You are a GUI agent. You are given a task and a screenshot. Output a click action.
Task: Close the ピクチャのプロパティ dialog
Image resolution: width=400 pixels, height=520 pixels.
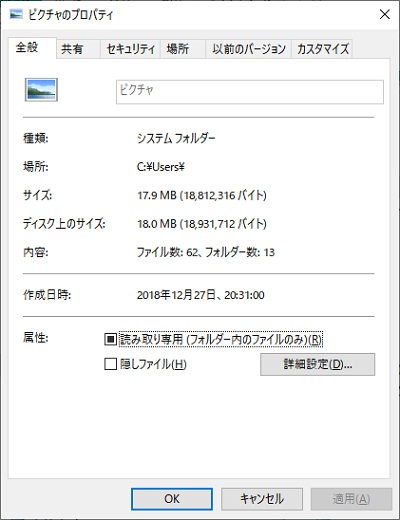(x=385, y=14)
